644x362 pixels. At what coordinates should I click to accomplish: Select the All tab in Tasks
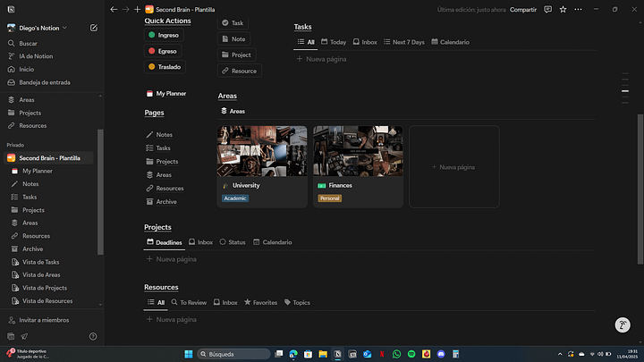(306, 42)
